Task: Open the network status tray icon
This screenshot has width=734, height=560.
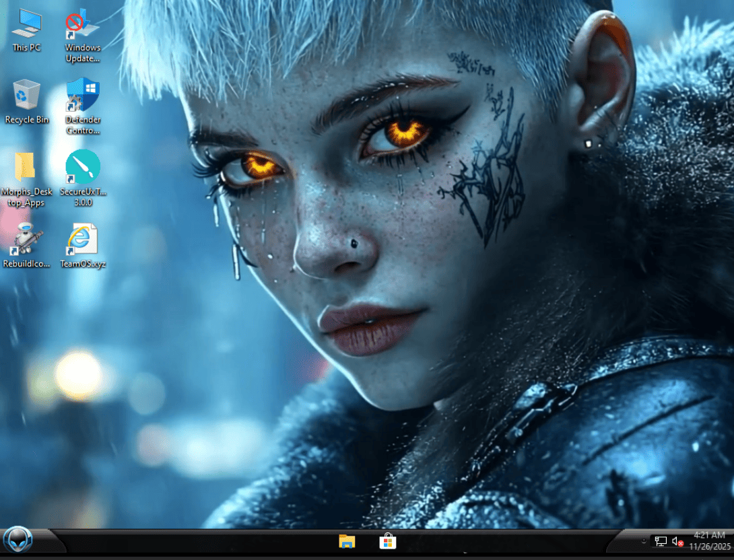Action: [x=661, y=541]
